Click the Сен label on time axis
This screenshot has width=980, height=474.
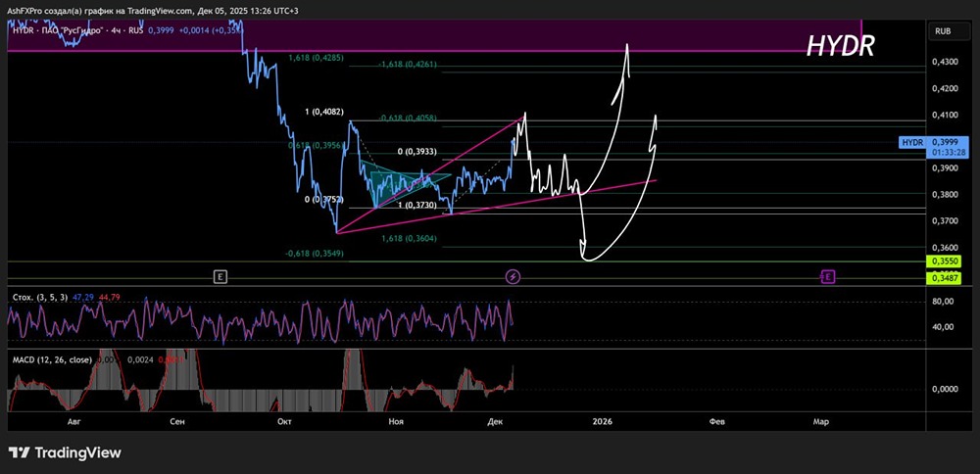click(176, 422)
